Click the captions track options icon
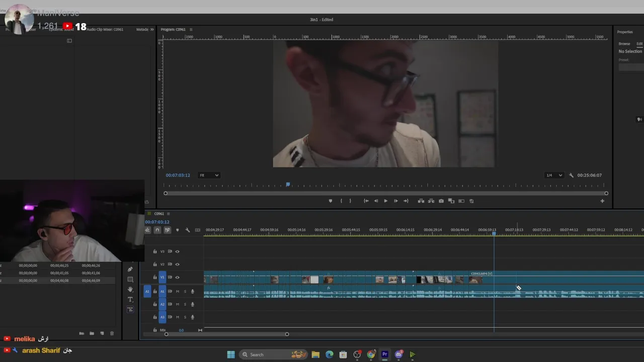Viewport: 644px width, 362px height. [x=198, y=230]
